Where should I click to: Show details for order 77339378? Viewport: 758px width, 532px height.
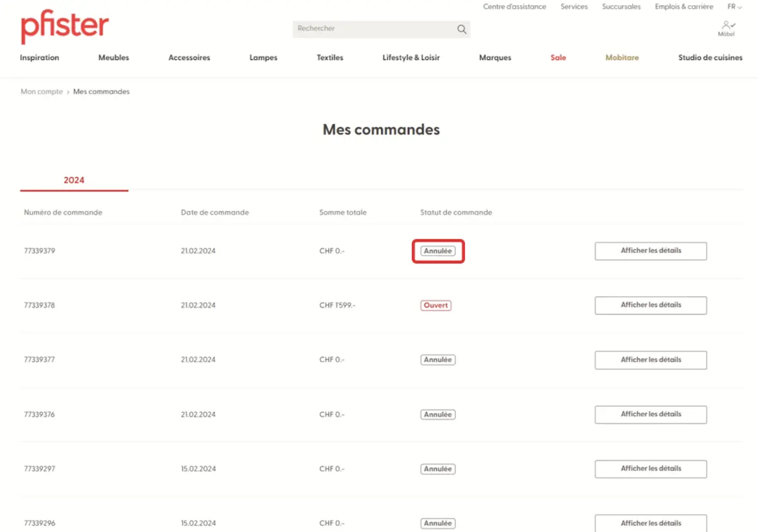[651, 305]
